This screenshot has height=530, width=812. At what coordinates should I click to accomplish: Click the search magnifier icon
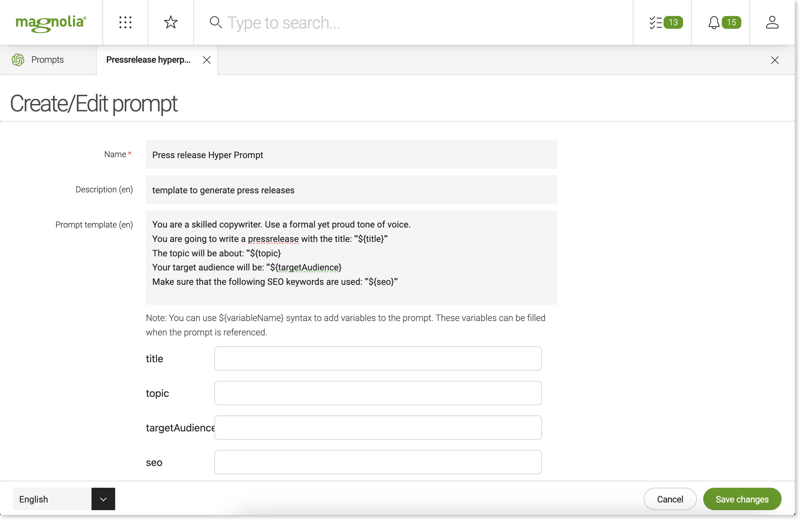tap(216, 22)
